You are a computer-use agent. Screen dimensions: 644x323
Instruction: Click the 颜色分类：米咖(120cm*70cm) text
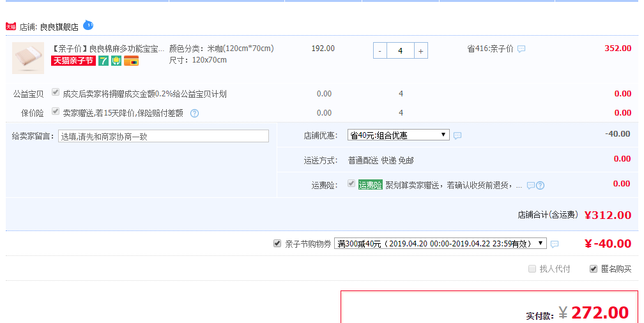[x=221, y=49]
